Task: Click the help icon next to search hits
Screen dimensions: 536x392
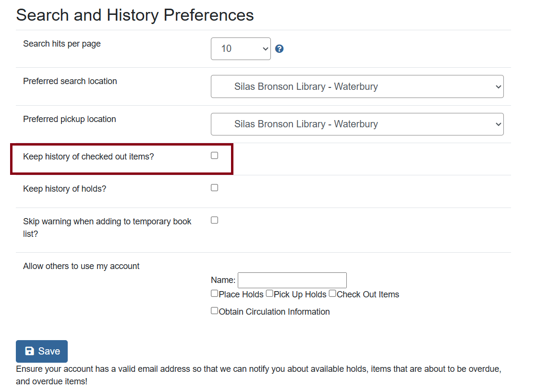Action: point(279,49)
